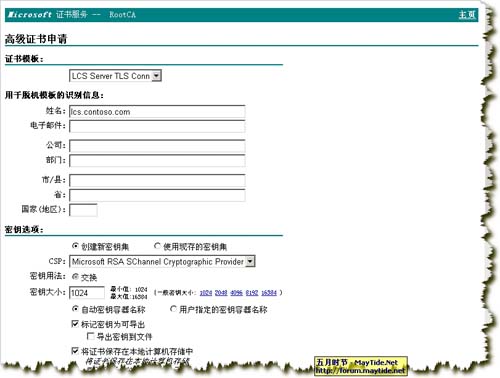
Task: Choose the 4096 key size link
Action: click(x=236, y=293)
